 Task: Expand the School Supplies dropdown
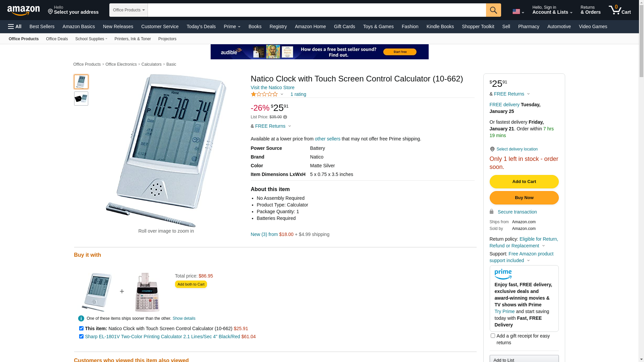[91, 39]
